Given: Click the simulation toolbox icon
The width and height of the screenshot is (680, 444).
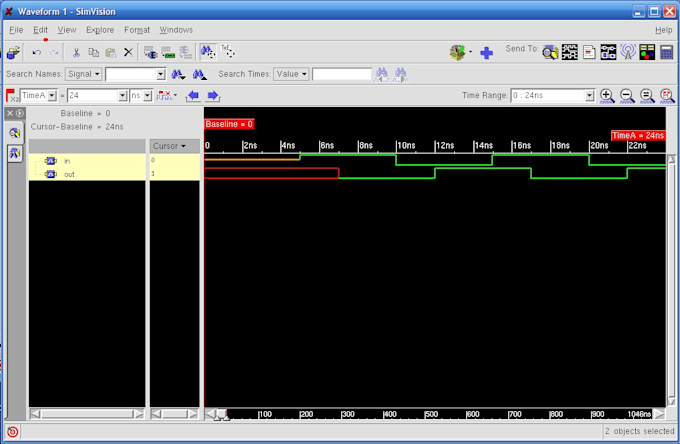Looking at the screenshot, I should tap(458, 52).
